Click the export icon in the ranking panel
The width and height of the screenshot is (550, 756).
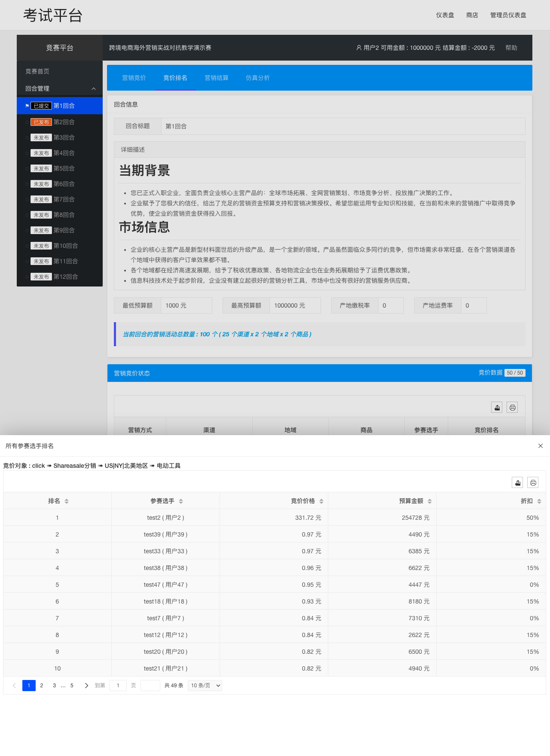[518, 483]
